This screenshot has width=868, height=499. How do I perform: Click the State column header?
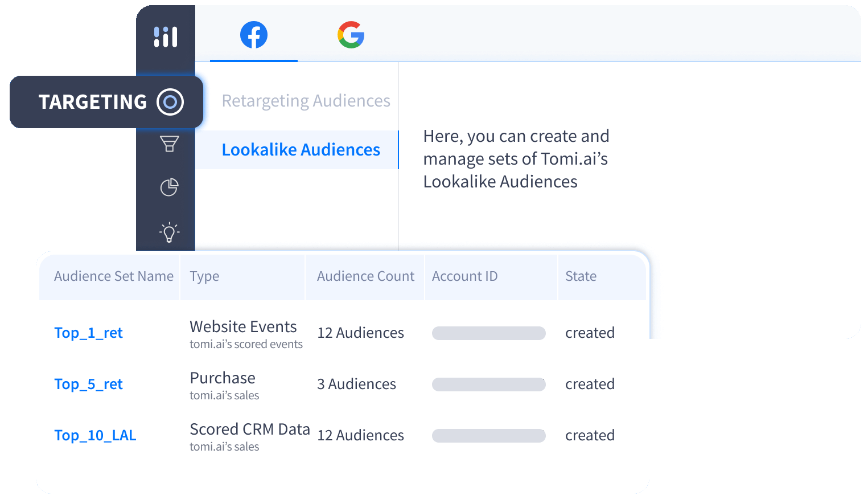click(581, 276)
